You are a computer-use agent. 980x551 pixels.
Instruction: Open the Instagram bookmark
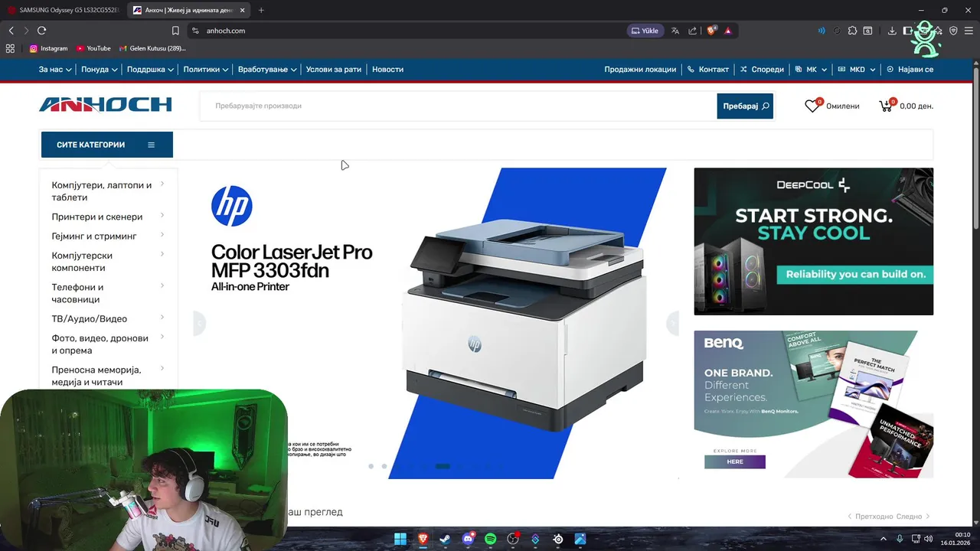click(49, 48)
